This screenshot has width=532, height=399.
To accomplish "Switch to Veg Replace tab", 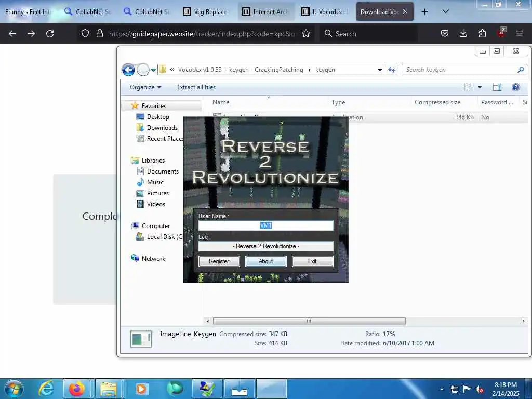I will pos(206,12).
